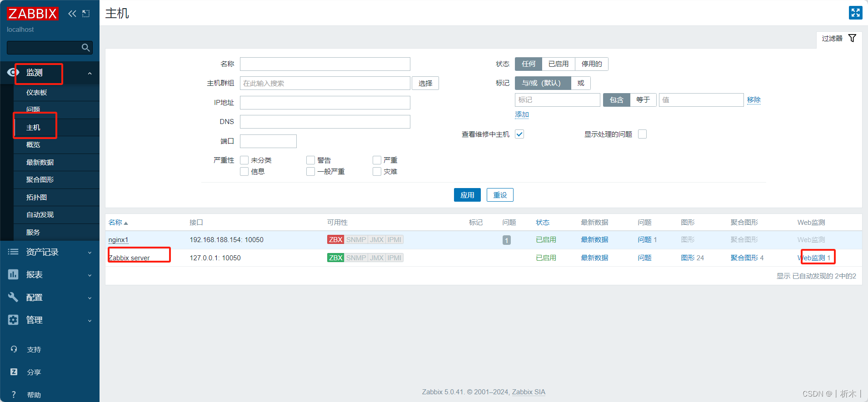Screen dimensions: 868x402
Task: Expand the Reports menu section
Action: click(x=90, y=275)
